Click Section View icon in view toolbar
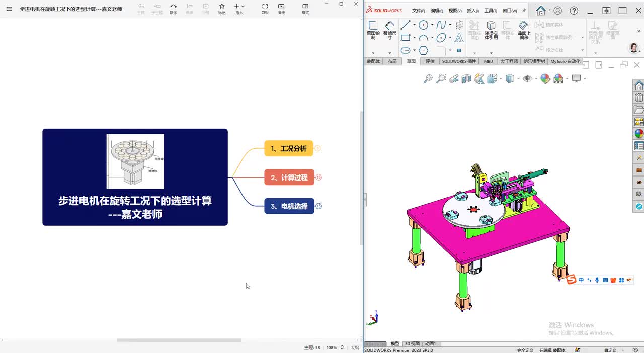The width and height of the screenshot is (644, 353). (466, 79)
